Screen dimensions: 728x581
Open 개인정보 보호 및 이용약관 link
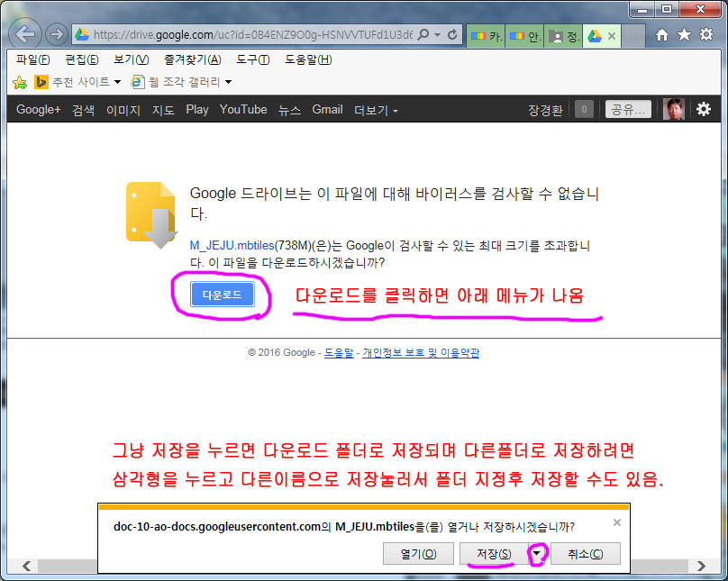coord(421,353)
